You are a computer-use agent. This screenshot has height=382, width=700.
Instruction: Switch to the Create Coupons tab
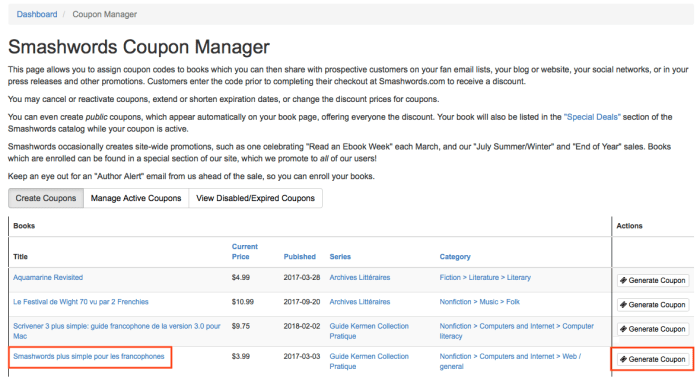(46, 198)
